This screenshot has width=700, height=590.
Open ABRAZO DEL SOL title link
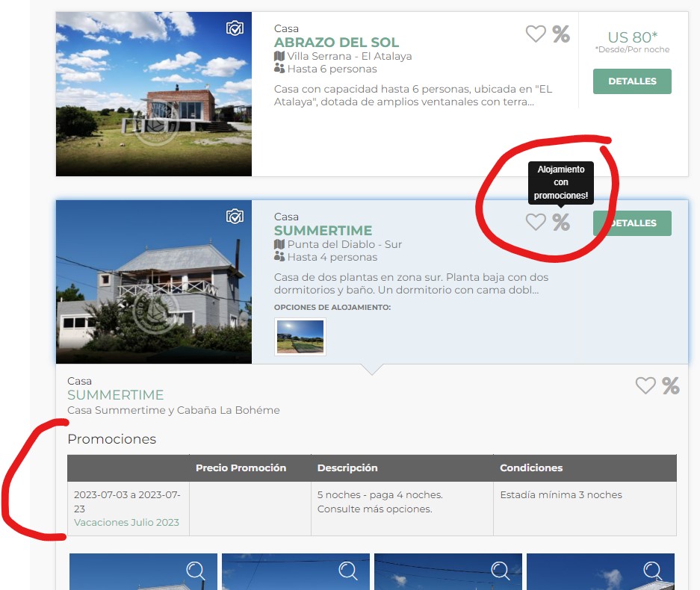[x=337, y=43]
